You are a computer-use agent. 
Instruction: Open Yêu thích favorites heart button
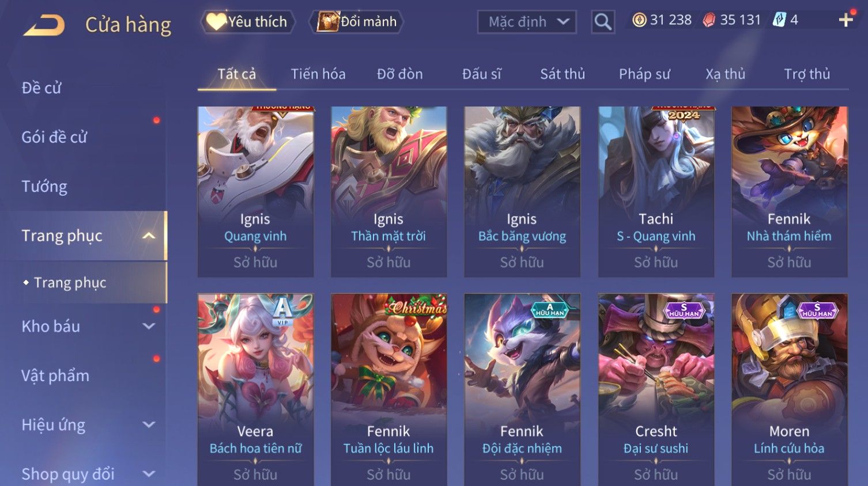click(x=247, y=22)
